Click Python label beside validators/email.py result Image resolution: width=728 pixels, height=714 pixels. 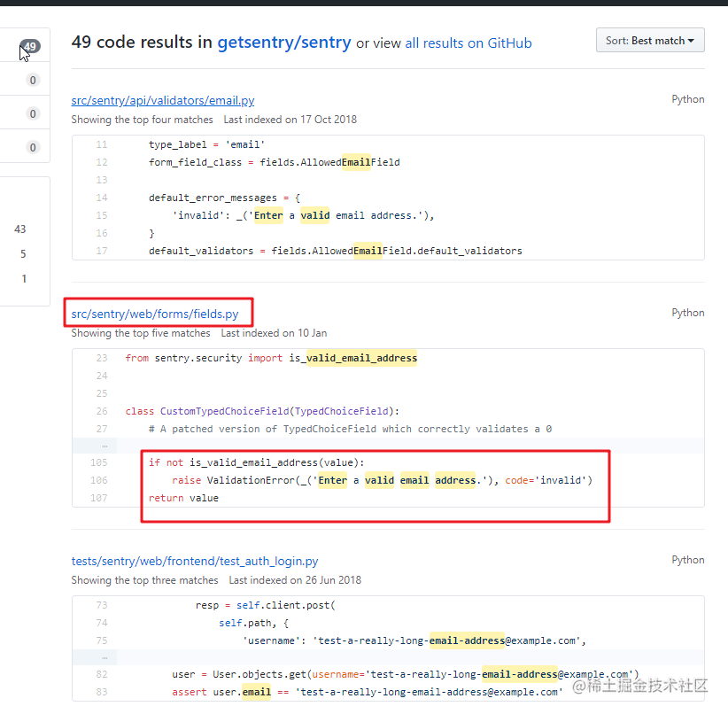pos(687,99)
